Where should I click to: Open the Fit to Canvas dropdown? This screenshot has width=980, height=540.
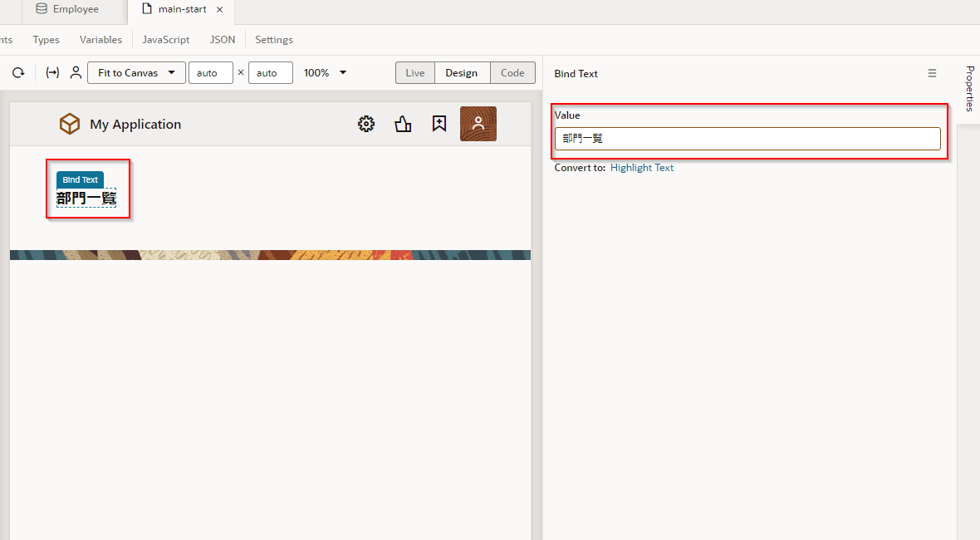136,73
